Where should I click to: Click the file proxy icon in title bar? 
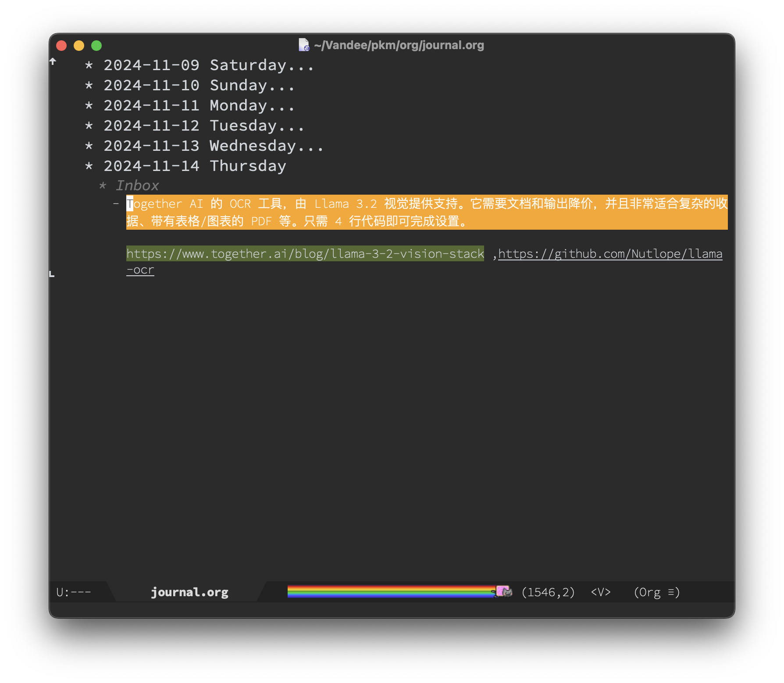tap(304, 45)
